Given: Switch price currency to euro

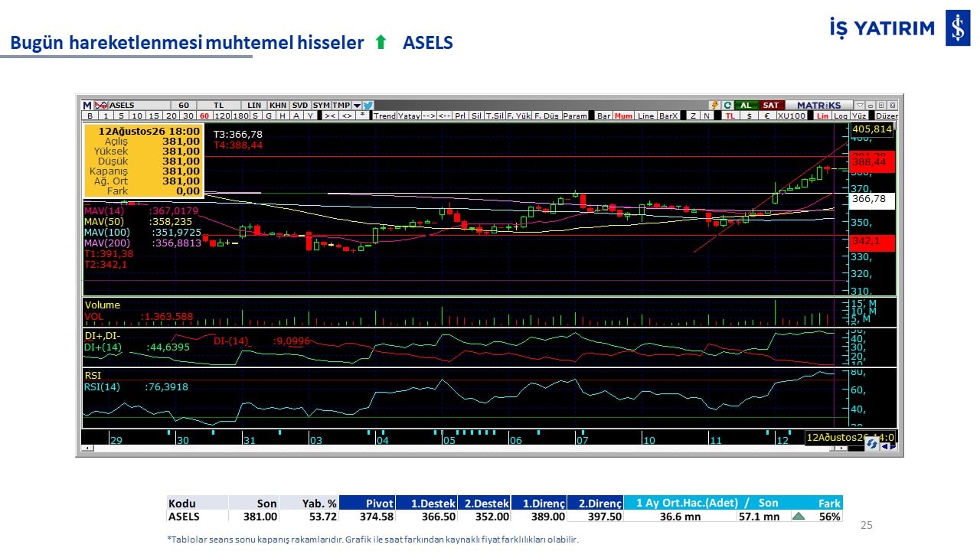Looking at the screenshot, I should [767, 116].
